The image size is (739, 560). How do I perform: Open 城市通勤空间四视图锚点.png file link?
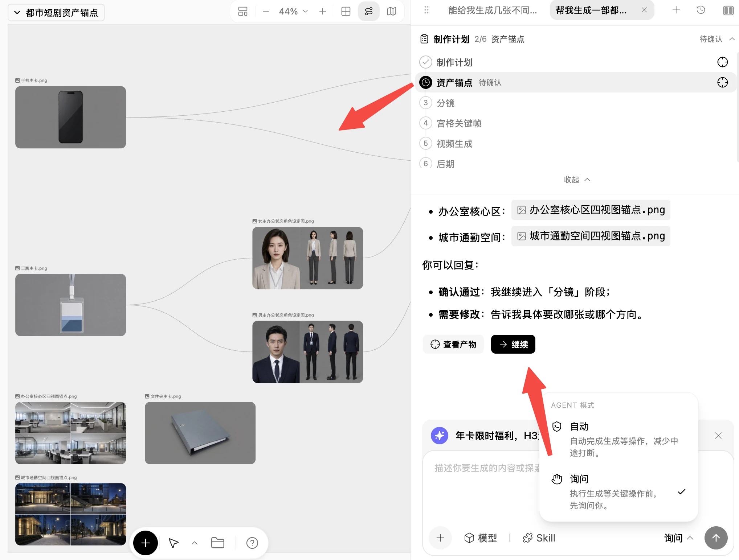click(591, 236)
